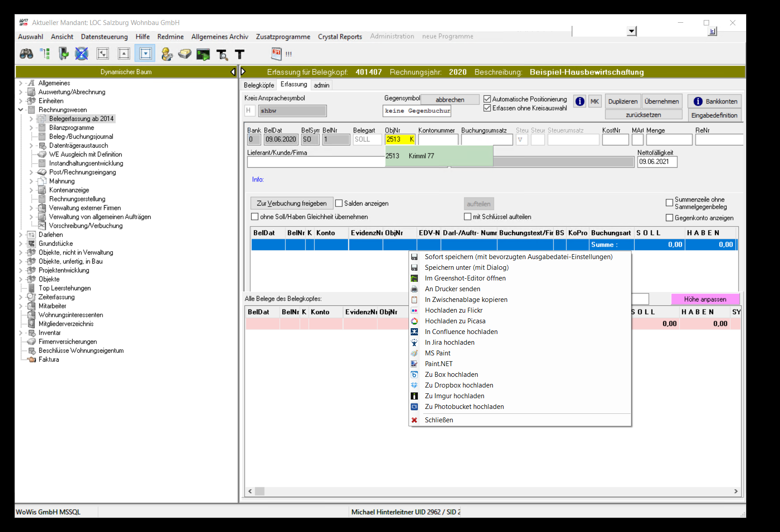Switch to the admin tab

pos(322,85)
